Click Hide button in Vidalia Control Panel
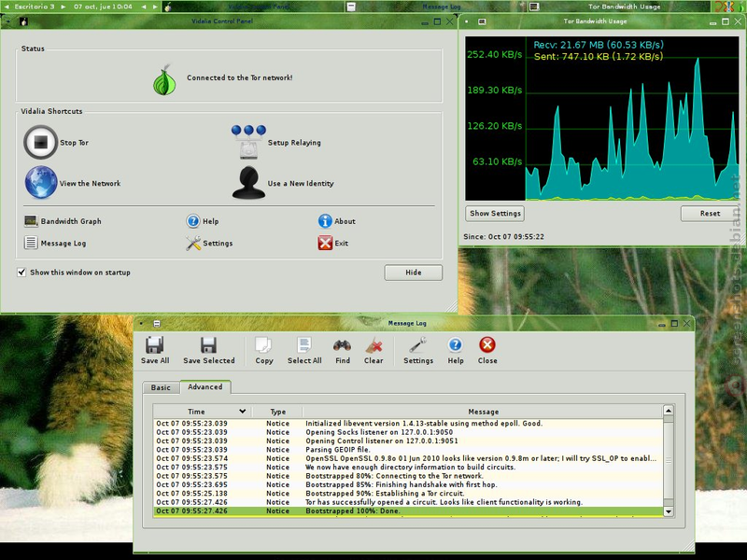The width and height of the screenshot is (747, 560). pyautogui.click(x=413, y=273)
